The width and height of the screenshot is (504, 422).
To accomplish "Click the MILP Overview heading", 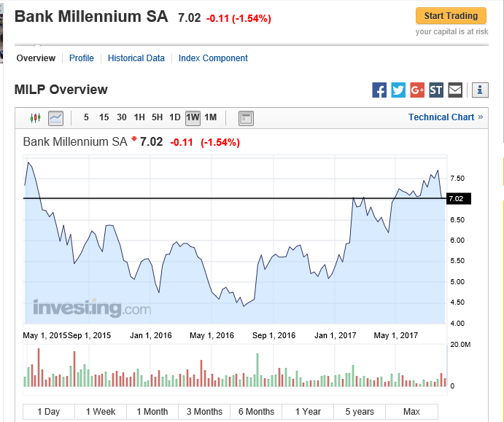I will click(61, 90).
